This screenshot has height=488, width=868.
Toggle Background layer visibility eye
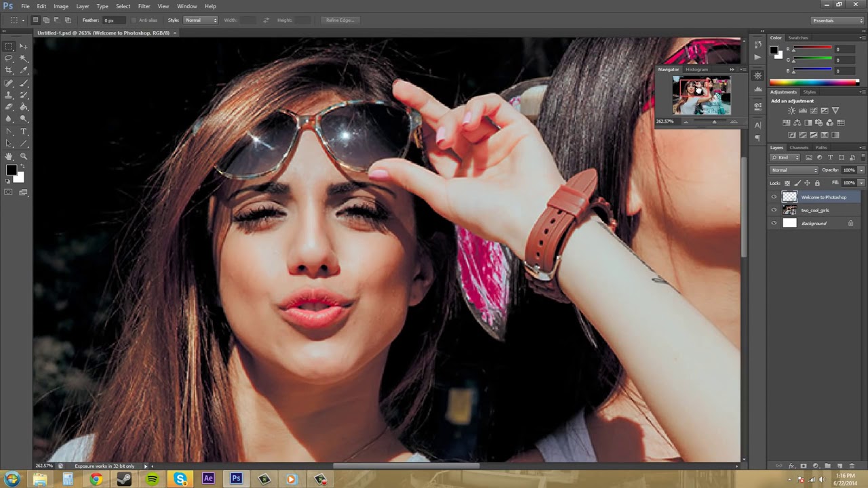tap(774, 223)
